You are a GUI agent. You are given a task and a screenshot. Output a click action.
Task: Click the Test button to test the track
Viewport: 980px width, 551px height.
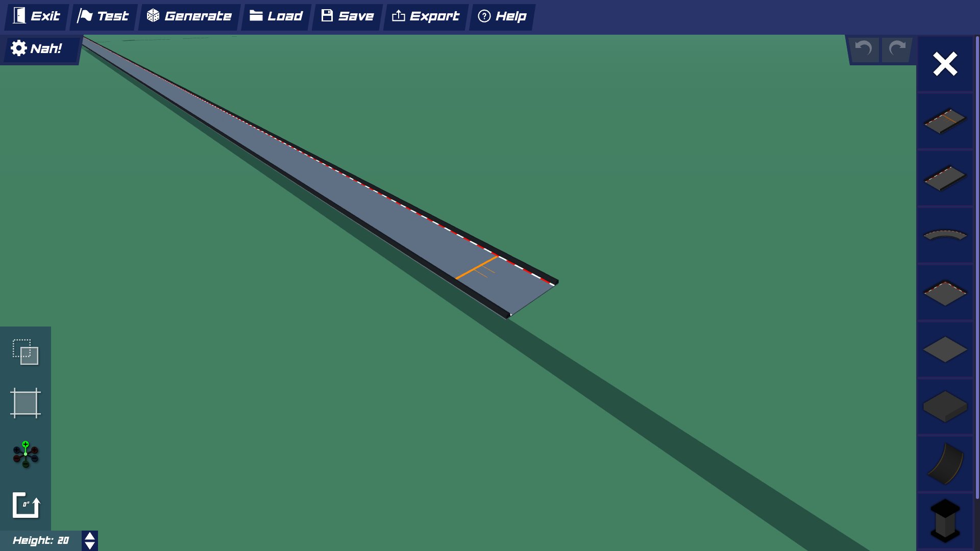[x=103, y=16]
